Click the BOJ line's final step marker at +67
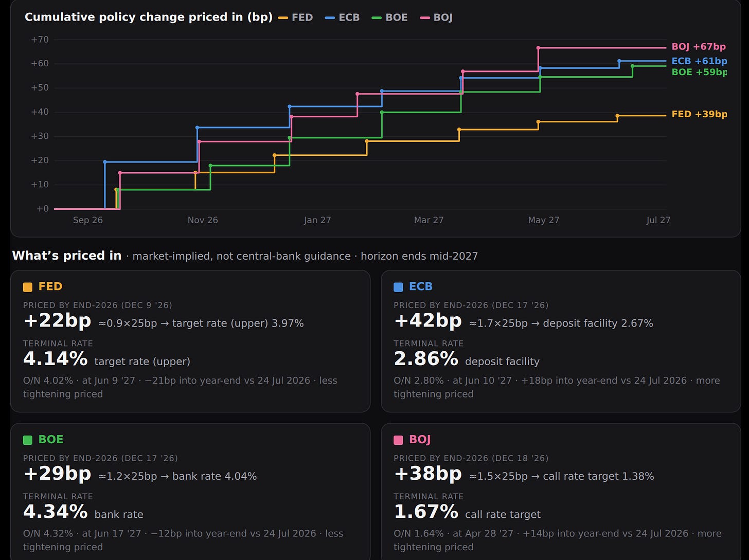Screen dimensions: 749x560 pyautogui.click(x=538, y=48)
